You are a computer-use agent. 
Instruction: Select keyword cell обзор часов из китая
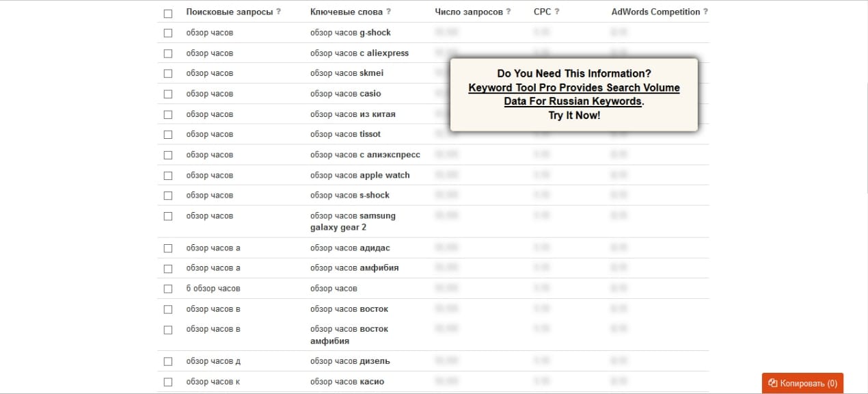[x=353, y=114]
